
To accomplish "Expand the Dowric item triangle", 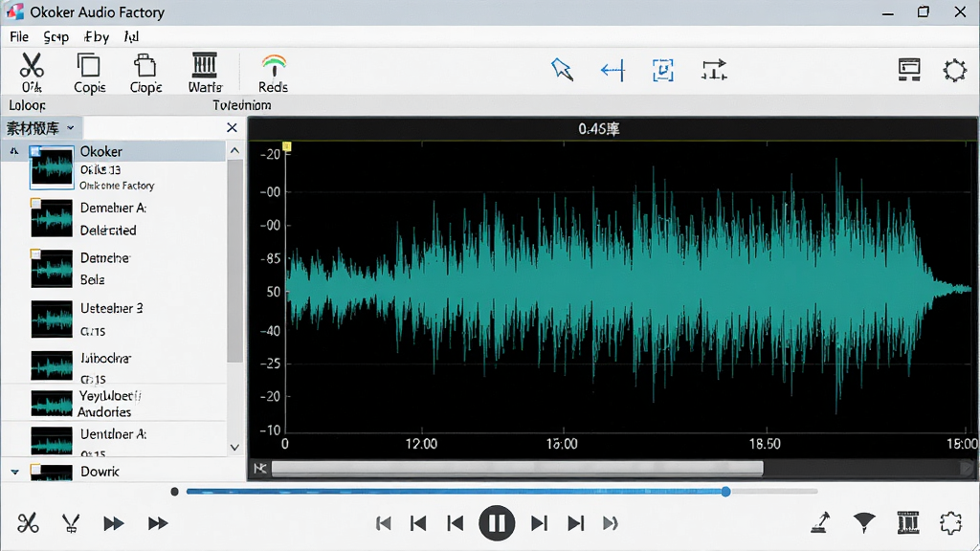I will [15, 473].
